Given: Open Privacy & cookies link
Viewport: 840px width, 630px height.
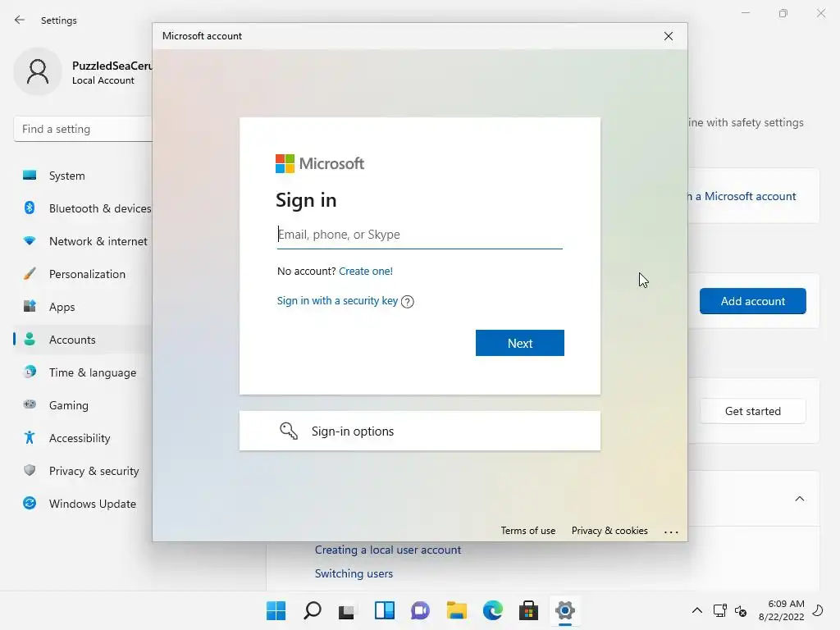Looking at the screenshot, I should click(x=609, y=531).
